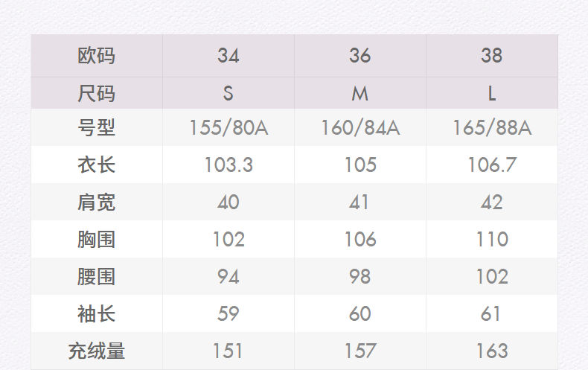The image size is (588, 370).
Task: Click the 袖长 row label
Action: point(97,313)
